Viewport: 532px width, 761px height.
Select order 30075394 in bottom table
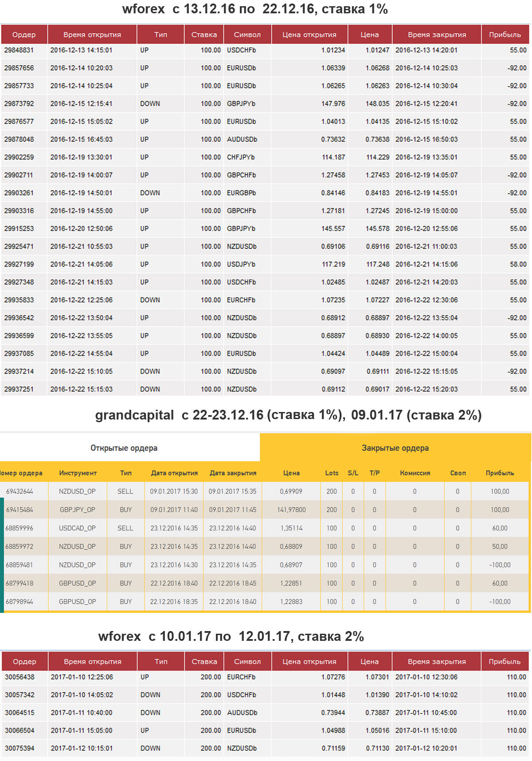coord(20,748)
